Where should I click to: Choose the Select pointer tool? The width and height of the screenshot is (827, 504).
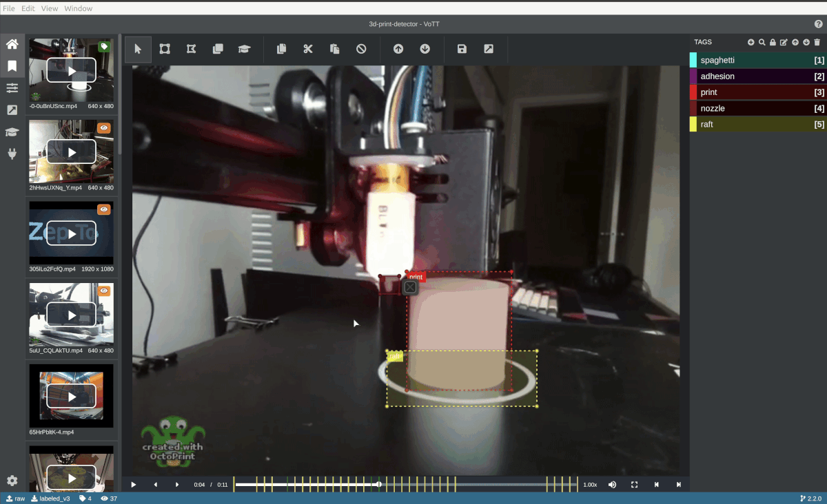click(138, 49)
